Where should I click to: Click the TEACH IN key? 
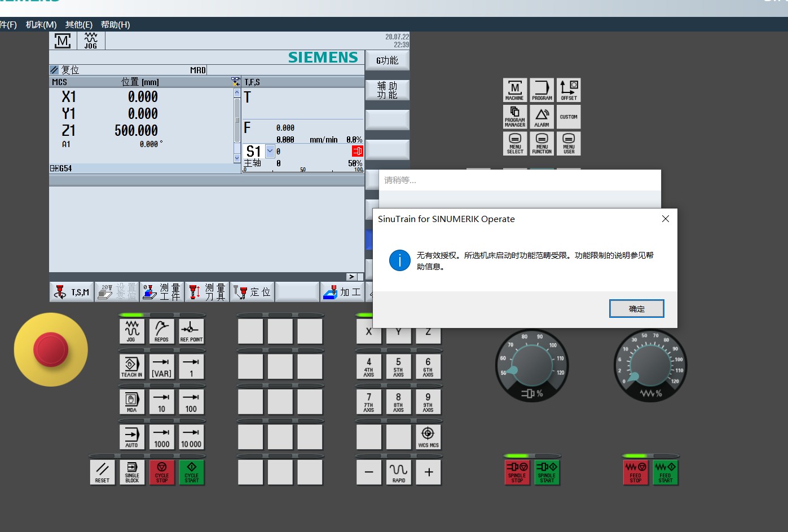click(131, 366)
